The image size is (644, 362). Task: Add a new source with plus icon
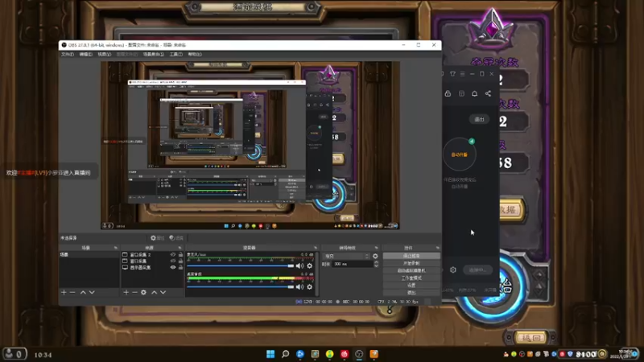126,292
